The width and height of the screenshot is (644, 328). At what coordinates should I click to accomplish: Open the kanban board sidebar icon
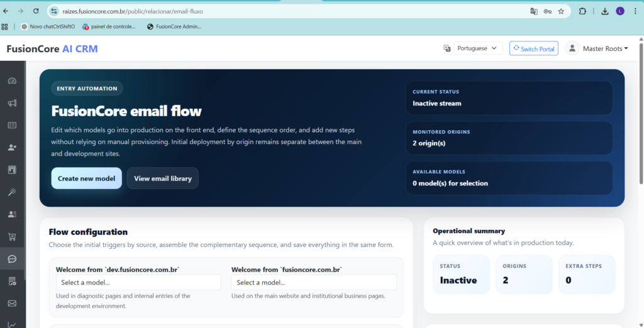pos(12,170)
